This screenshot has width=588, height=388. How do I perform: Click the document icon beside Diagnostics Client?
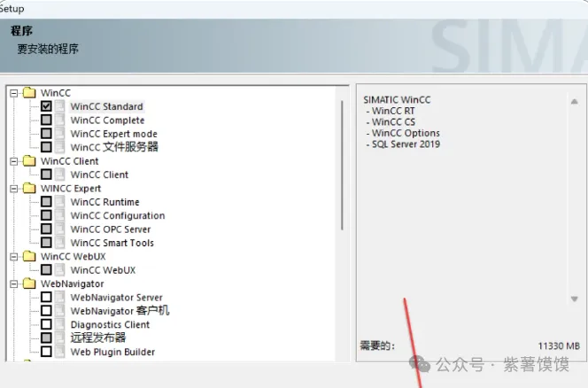(x=59, y=325)
